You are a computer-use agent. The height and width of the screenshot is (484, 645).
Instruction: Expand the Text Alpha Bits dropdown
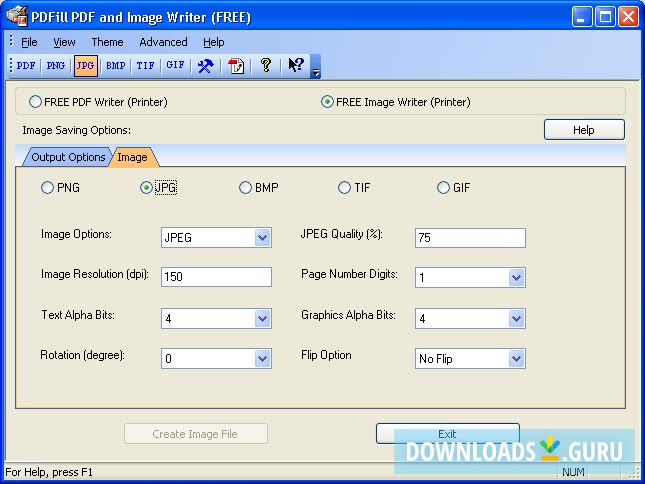pos(262,319)
